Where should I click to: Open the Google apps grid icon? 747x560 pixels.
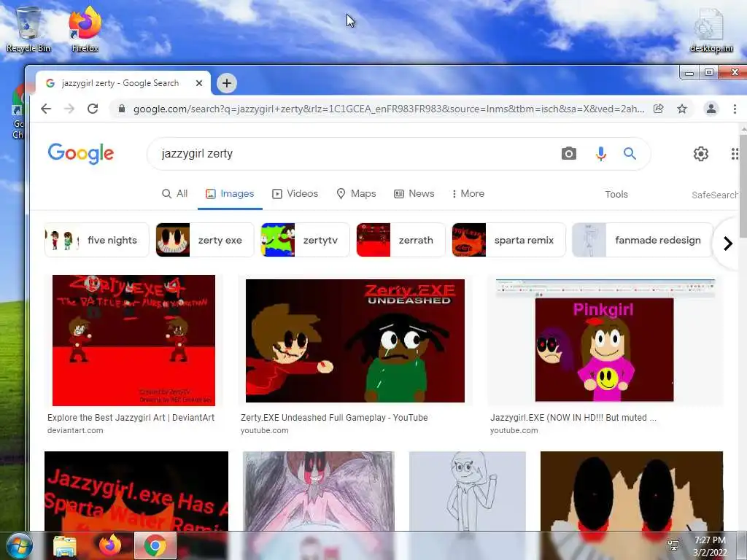coord(735,153)
